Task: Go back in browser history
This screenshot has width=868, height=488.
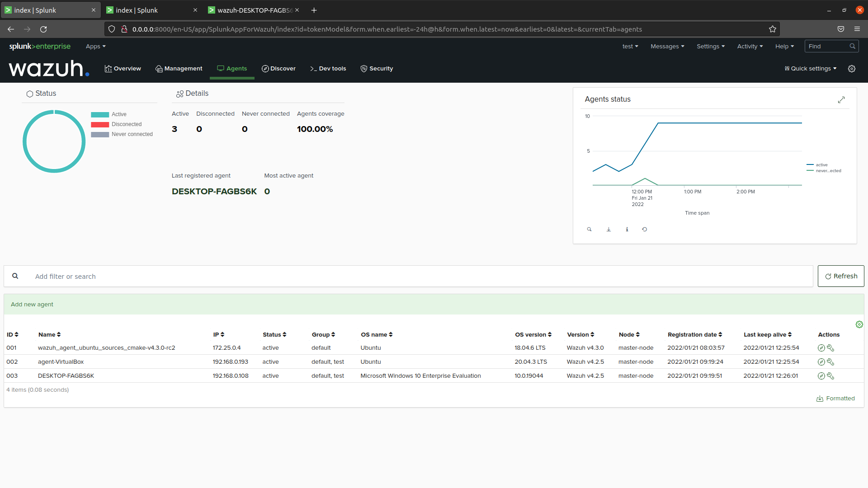Action: [x=11, y=29]
